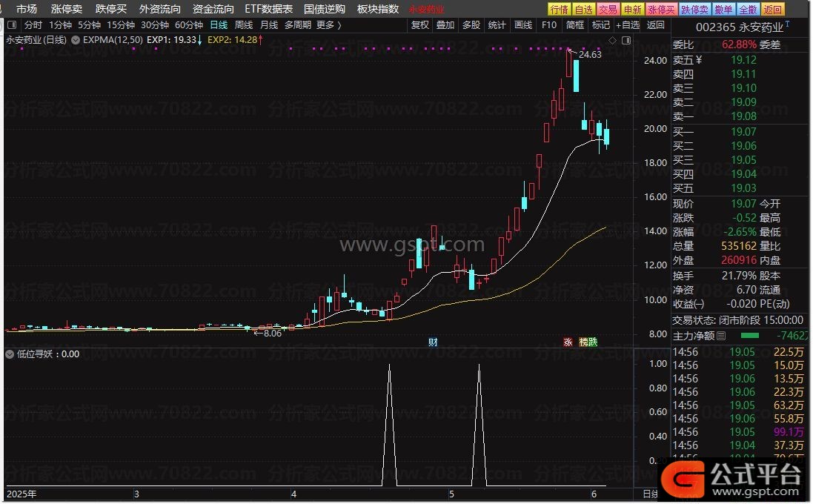The image size is (813, 504).
Task: Click the blue 全撤 button
Action: click(748, 10)
